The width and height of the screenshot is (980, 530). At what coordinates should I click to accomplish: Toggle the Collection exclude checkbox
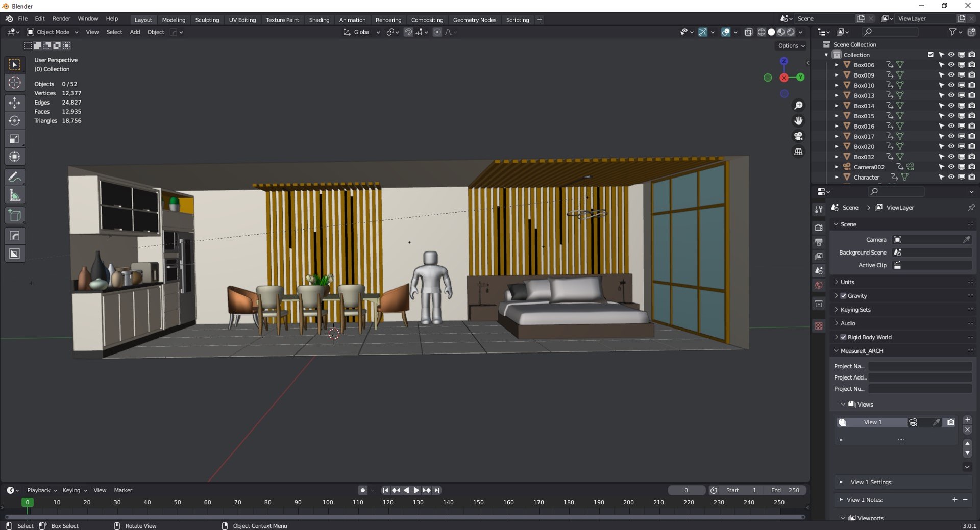click(x=930, y=55)
